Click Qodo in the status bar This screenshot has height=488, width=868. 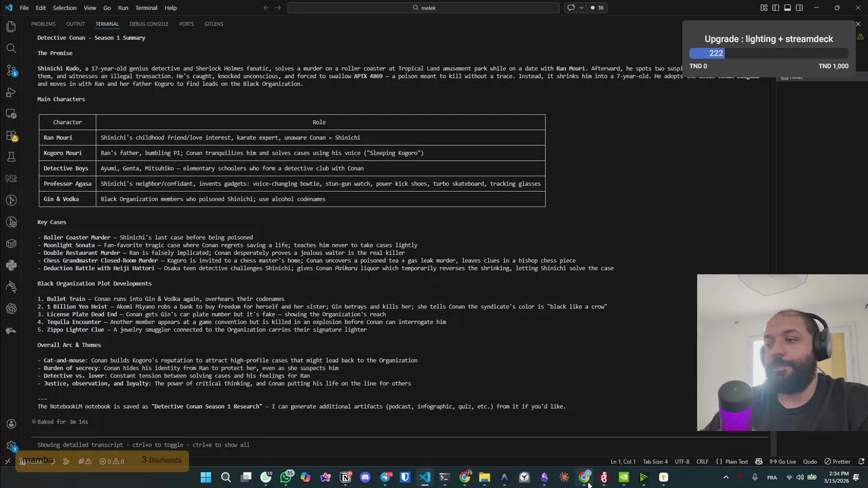pyautogui.click(x=810, y=462)
